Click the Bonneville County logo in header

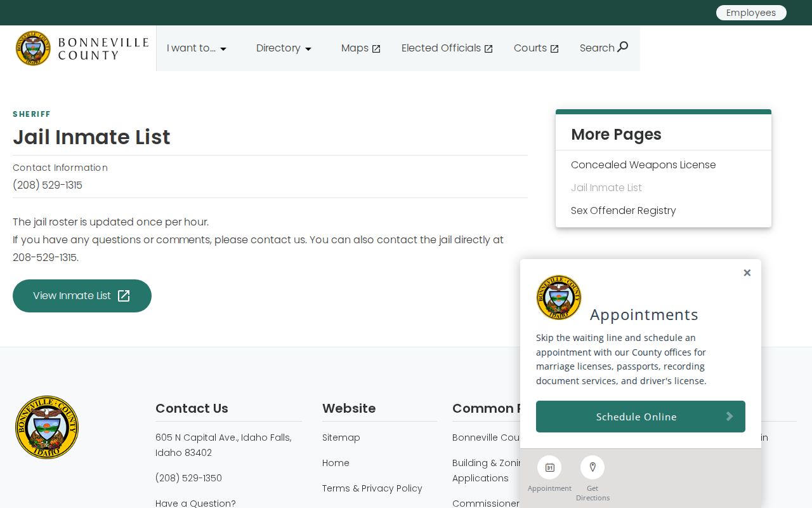tap(82, 48)
